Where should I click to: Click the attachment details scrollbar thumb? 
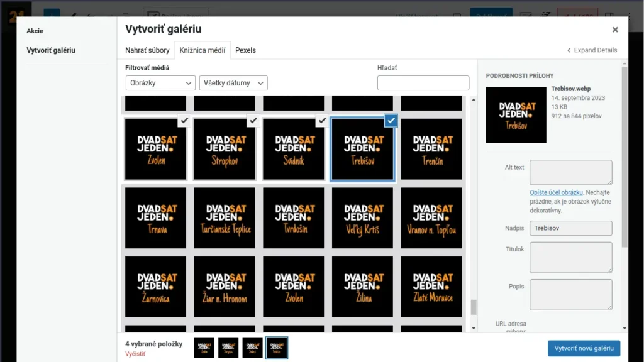625,156
